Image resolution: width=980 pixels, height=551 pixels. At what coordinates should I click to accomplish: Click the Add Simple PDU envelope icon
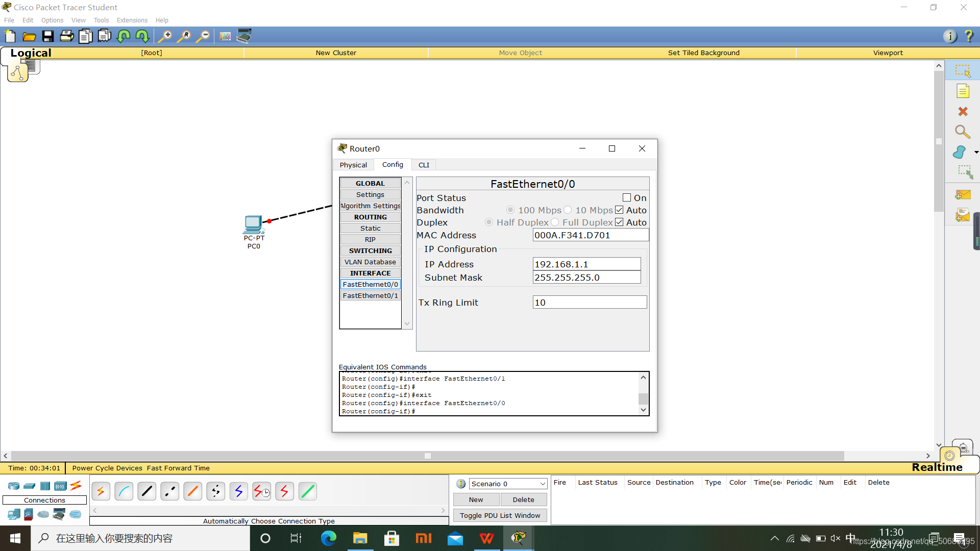coord(963,195)
